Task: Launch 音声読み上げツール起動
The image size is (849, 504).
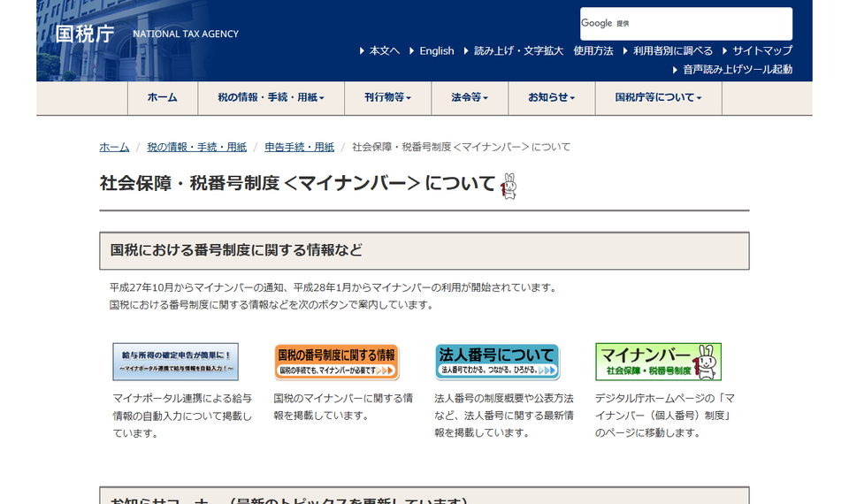Action: click(x=738, y=69)
